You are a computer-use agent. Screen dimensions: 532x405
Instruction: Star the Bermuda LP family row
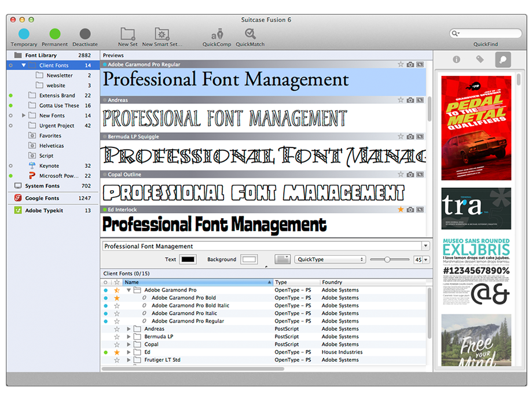117,337
